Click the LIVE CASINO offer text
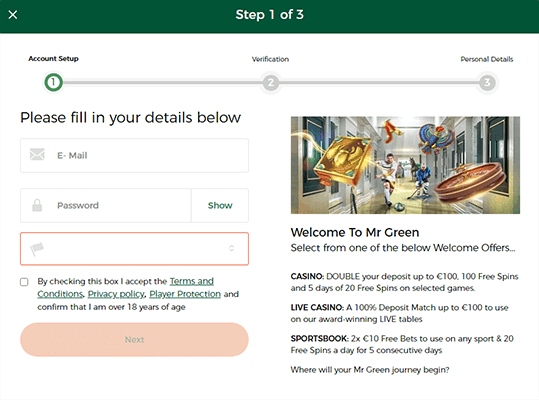The width and height of the screenshot is (539, 400). point(399,313)
